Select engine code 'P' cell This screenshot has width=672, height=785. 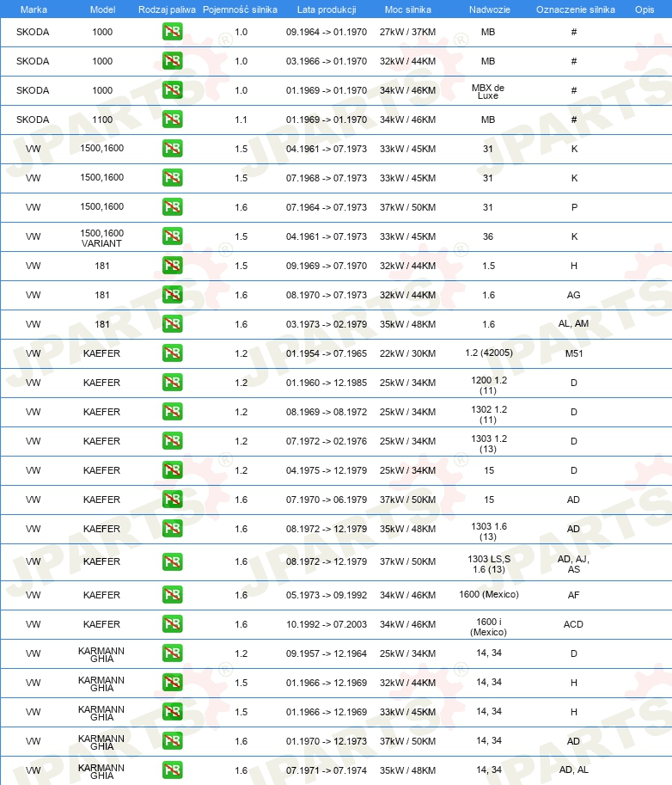574,207
